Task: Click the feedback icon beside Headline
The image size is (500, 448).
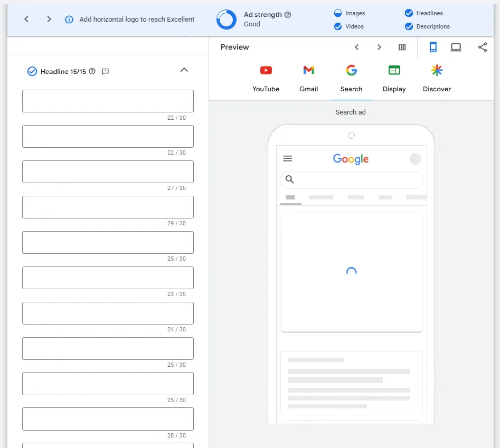Action: 105,71
